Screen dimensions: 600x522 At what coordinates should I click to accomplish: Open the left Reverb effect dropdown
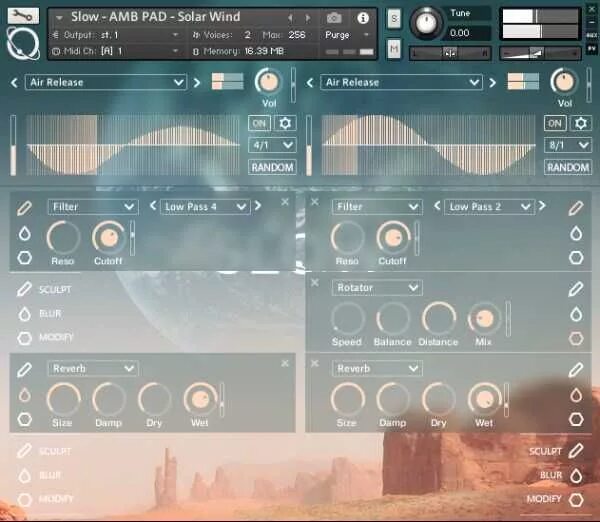click(x=93, y=369)
